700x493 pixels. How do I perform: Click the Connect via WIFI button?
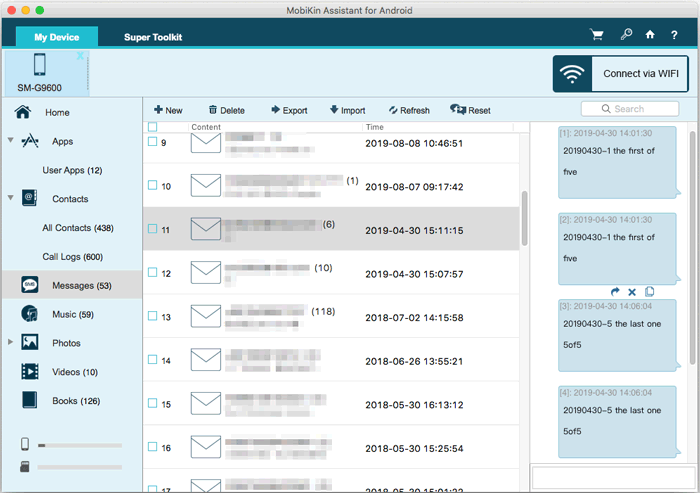[623, 74]
